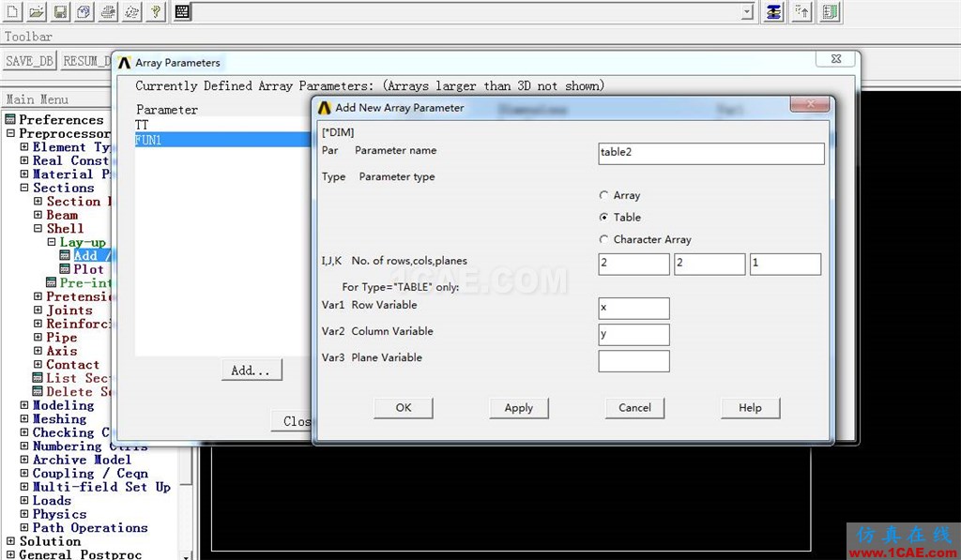This screenshot has height=560, width=961.
Task: Click the Main Menu scrollbar down arrow
Action: pos(186,555)
